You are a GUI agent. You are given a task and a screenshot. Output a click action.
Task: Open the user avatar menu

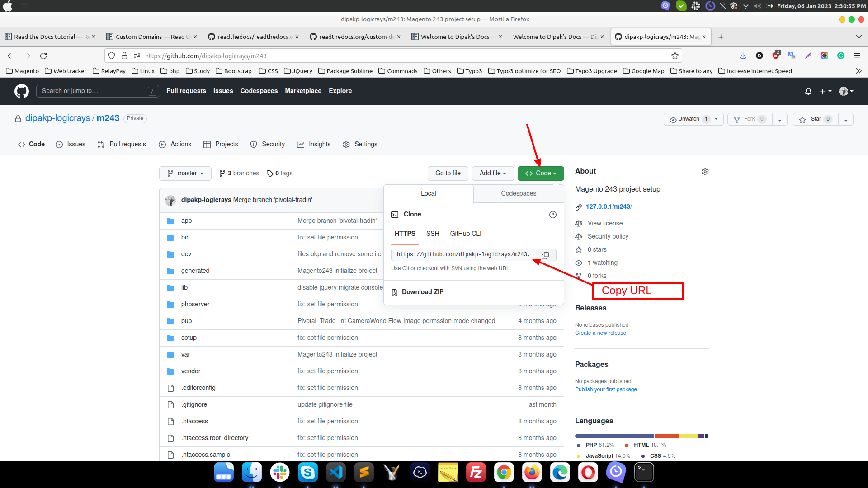click(x=846, y=91)
